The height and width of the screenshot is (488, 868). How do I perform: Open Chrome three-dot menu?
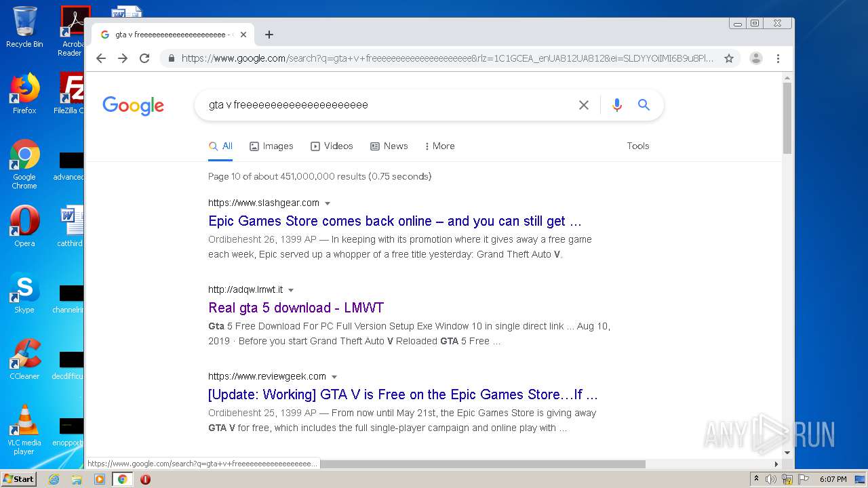778,58
